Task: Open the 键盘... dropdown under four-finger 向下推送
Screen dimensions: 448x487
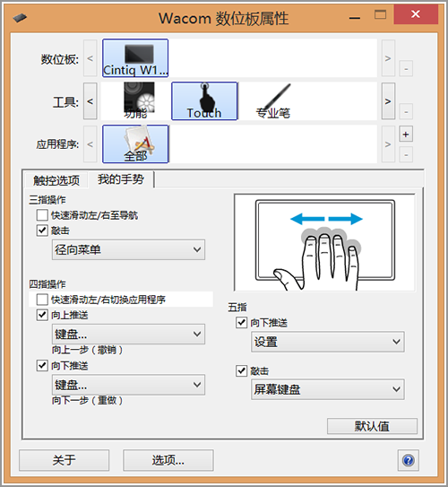Action: point(128,385)
